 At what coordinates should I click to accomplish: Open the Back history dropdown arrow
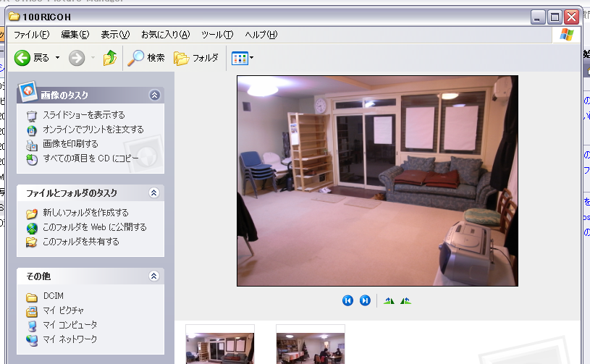58,58
